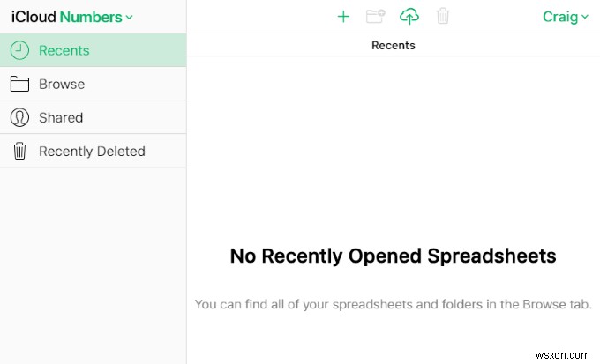Click the new folder icon
Image resolution: width=600 pixels, height=364 pixels.
375,16
